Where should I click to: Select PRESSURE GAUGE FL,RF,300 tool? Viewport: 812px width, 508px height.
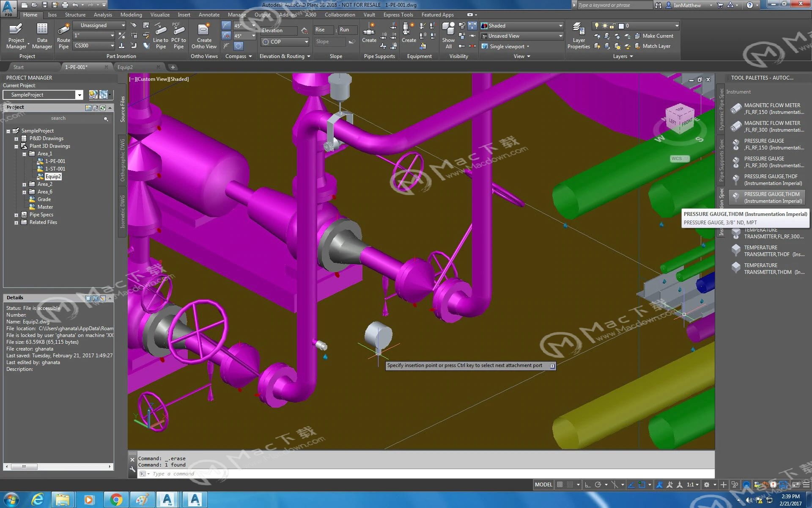coord(768,162)
